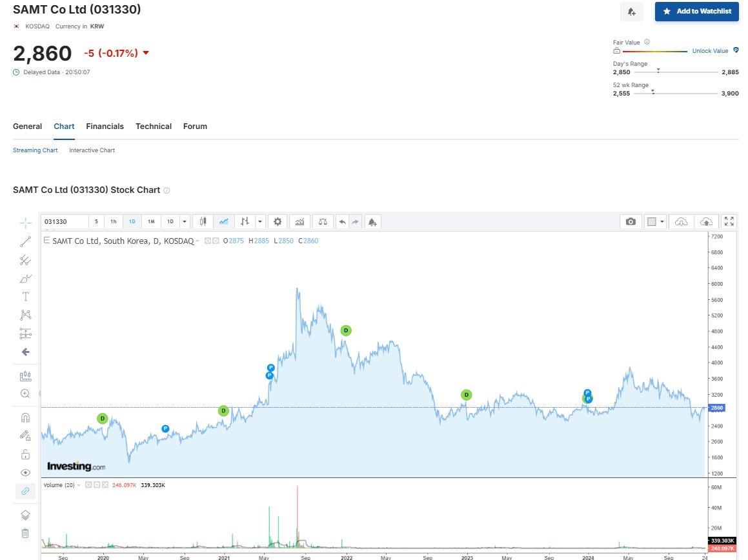The image size is (748, 560).
Task: Open the measure ruler tool
Action: [x=25, y=376]
